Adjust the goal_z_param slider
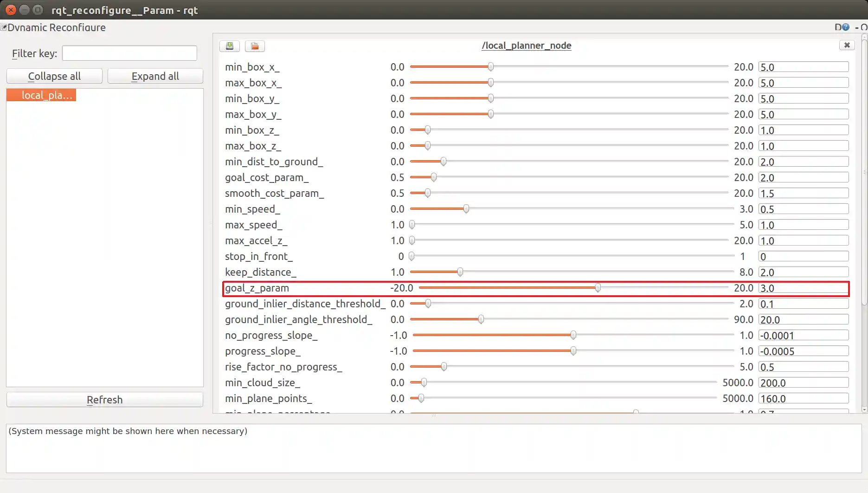This screenshot has width=868, height=493. click(598, 288)
